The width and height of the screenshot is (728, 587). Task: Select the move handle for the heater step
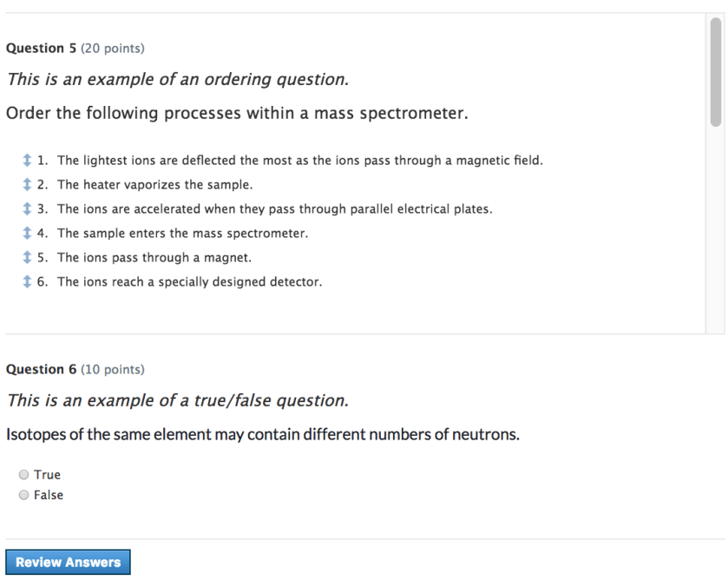pyautogui.click(x=27, y=184)
